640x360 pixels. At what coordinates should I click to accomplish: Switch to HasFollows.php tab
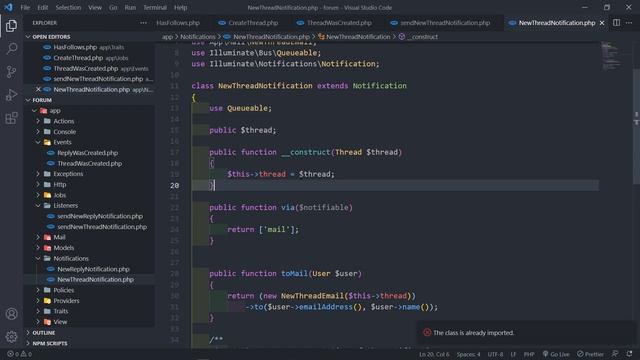178,23
